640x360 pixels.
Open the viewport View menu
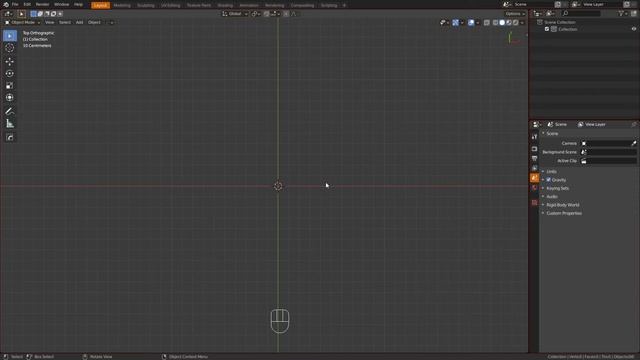49,22
